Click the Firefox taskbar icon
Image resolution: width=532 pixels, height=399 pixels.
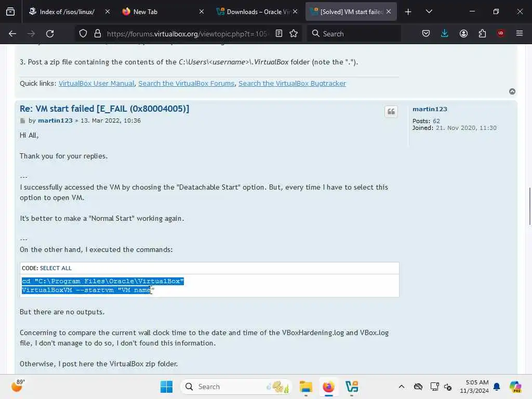click(328, 387)
